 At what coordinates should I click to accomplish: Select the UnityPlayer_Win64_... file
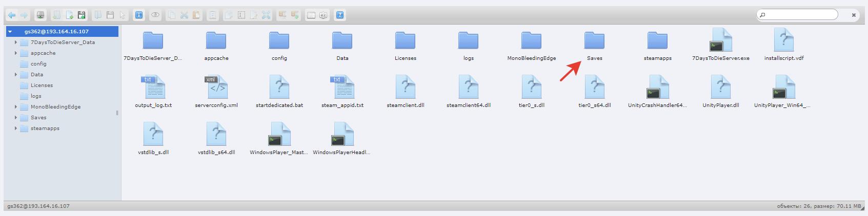[x=782, y=92]
